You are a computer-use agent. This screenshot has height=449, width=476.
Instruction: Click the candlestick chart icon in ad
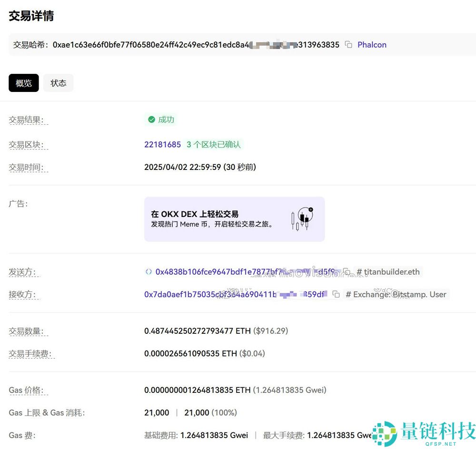(302, 219)
